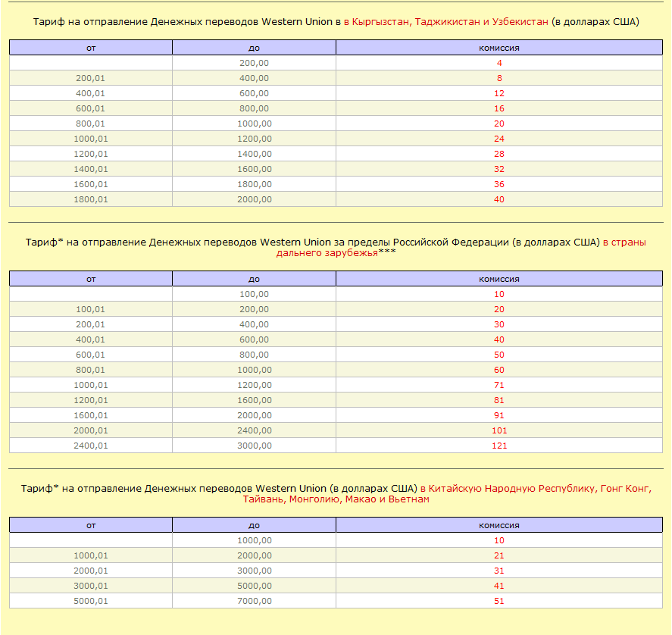Screen dimensions: 672x635
Task: Select the commission value "71"
Action: [499, 385]
